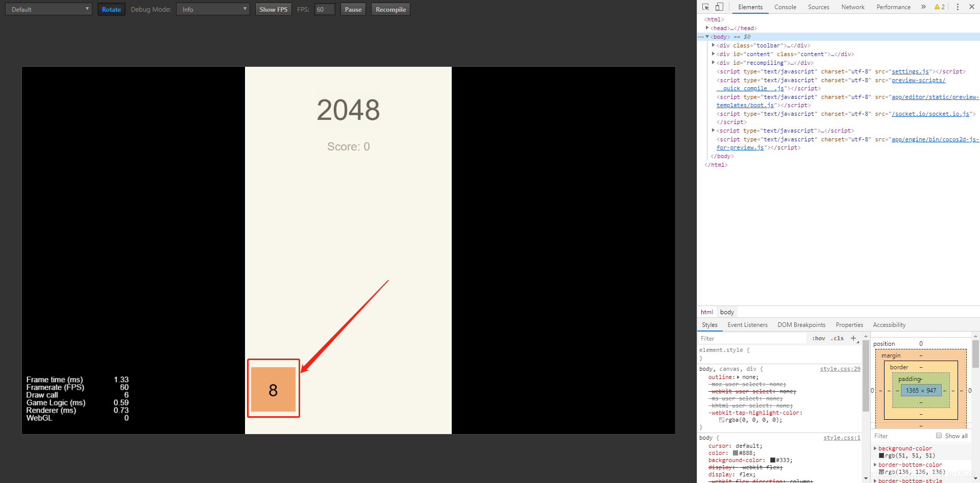Open the socket.io.js script link

930,114
